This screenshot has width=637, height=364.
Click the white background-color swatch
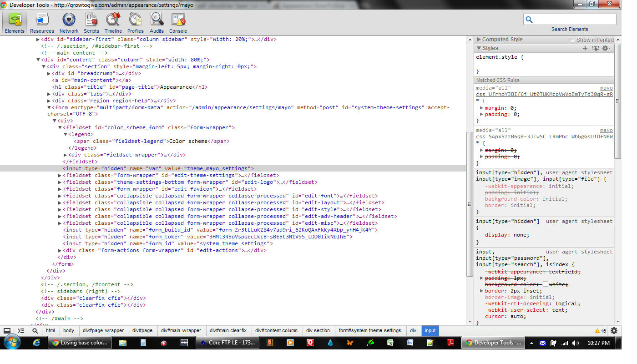tap(546, 284)
